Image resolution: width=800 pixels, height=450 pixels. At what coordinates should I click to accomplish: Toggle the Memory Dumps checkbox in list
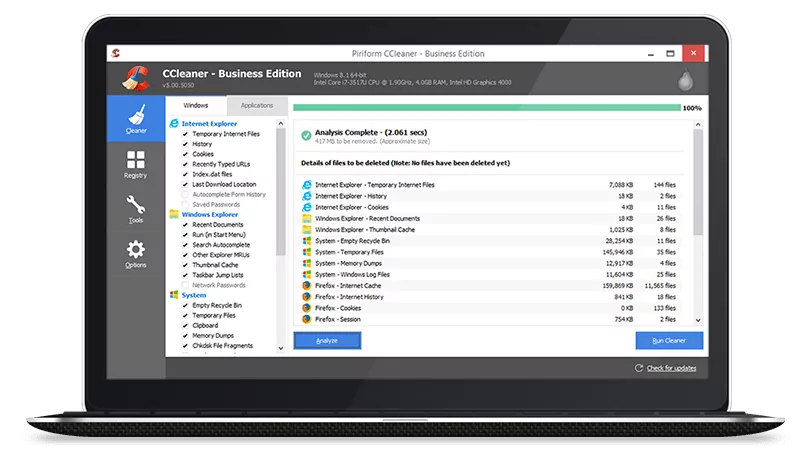[185, 336]
